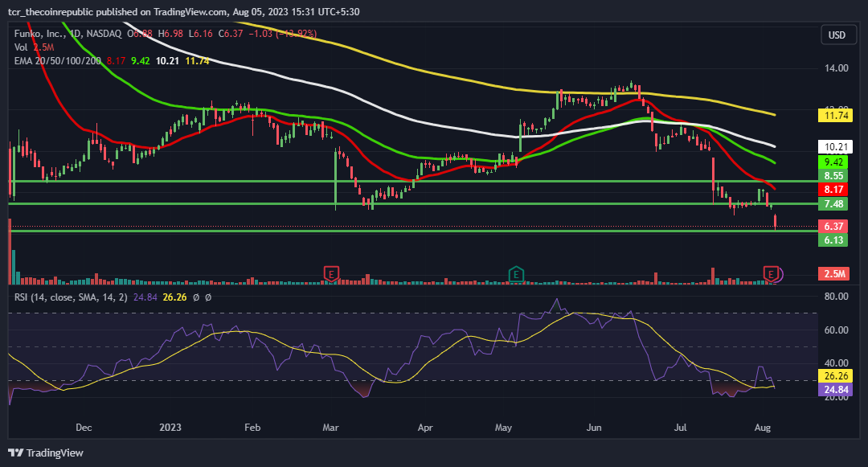The height and width of the screenshot is (467, 868).
Task: Click the green 7.48 level price label
Action: [x=833, y=204]
